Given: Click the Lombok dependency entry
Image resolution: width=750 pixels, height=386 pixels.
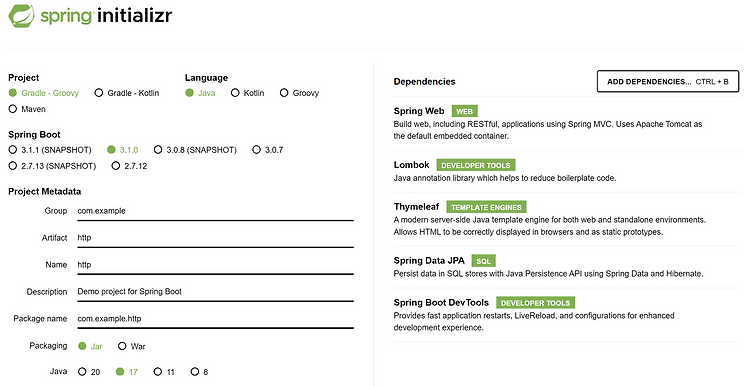Looking at the screenshot, I should pos(566,171).
